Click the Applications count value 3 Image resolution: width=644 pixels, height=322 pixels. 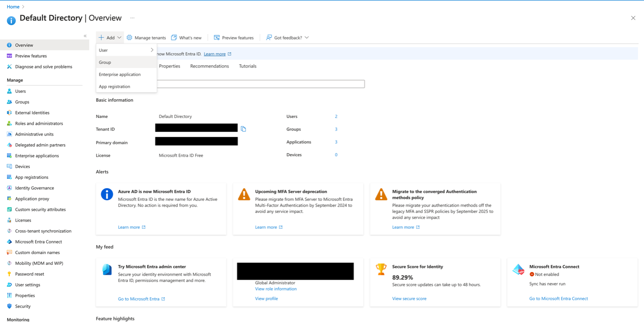(336, 142)
